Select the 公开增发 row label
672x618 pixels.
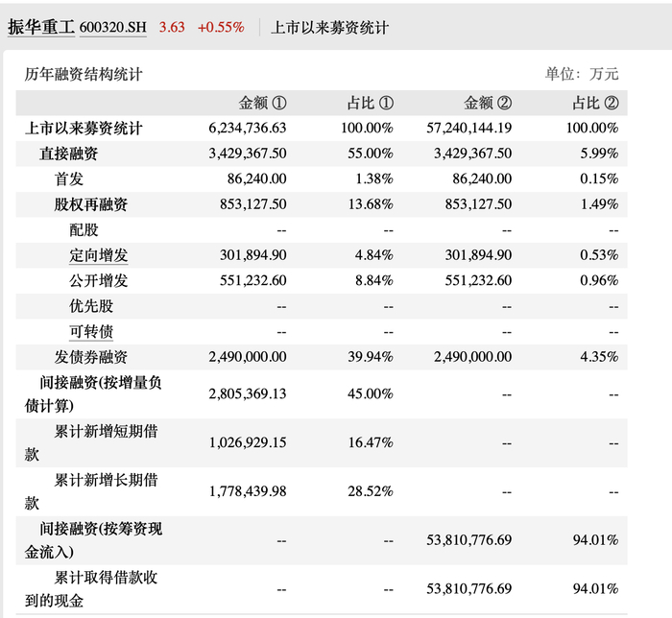tap(99, 280)
